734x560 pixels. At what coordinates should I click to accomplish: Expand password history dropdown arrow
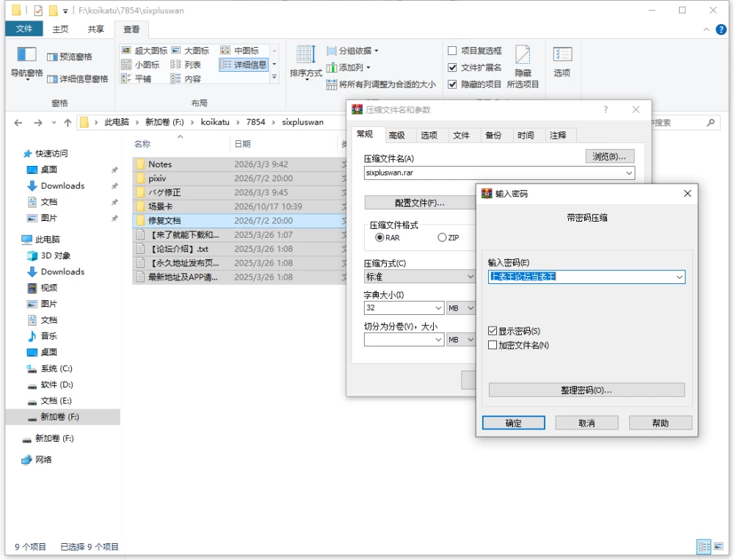(x=679, y=277)
